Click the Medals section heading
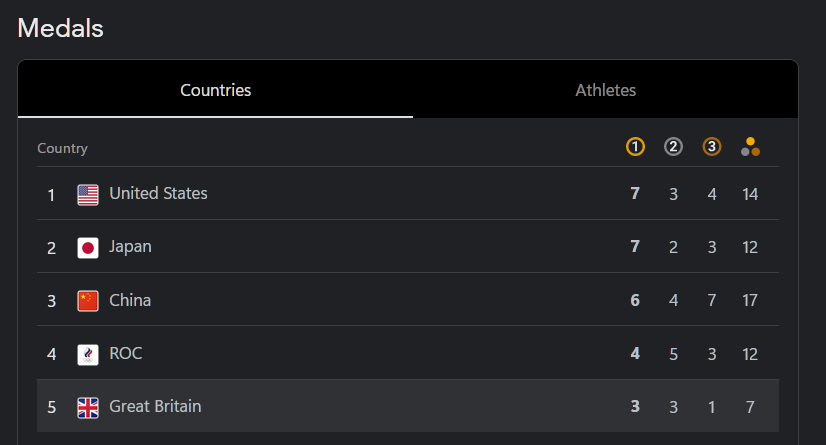This screenshot has height=445, width=826. 60,28
